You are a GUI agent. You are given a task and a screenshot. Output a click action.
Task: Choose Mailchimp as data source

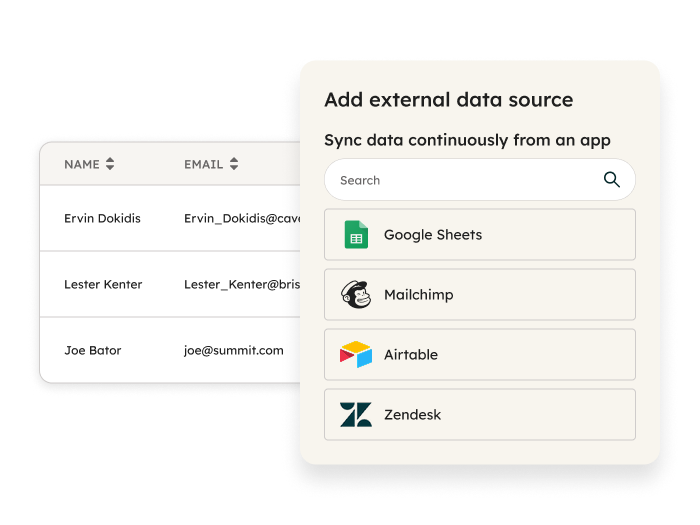(x=480, y=295)
